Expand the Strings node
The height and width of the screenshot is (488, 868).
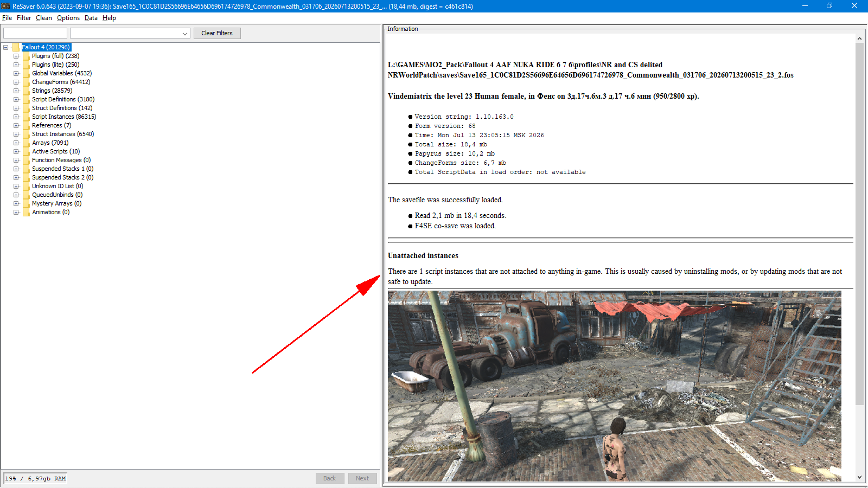pos(16,91)
